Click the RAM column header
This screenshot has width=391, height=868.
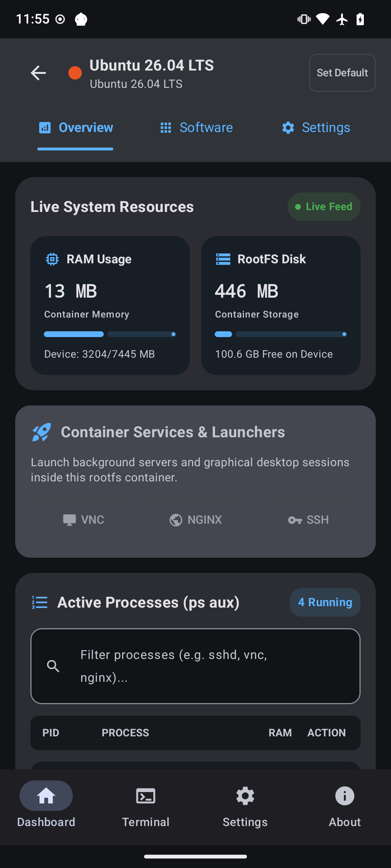pyautogui.click(x=280, y=733)
